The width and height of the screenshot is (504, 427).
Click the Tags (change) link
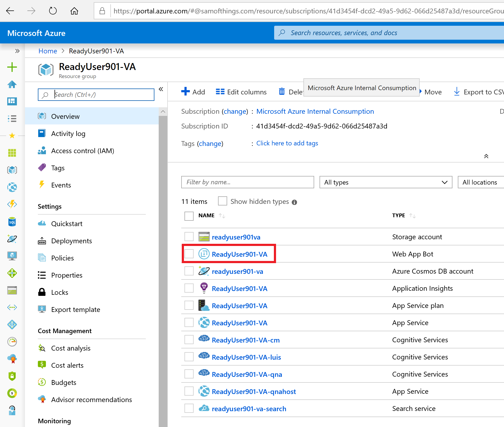point(211,143)
